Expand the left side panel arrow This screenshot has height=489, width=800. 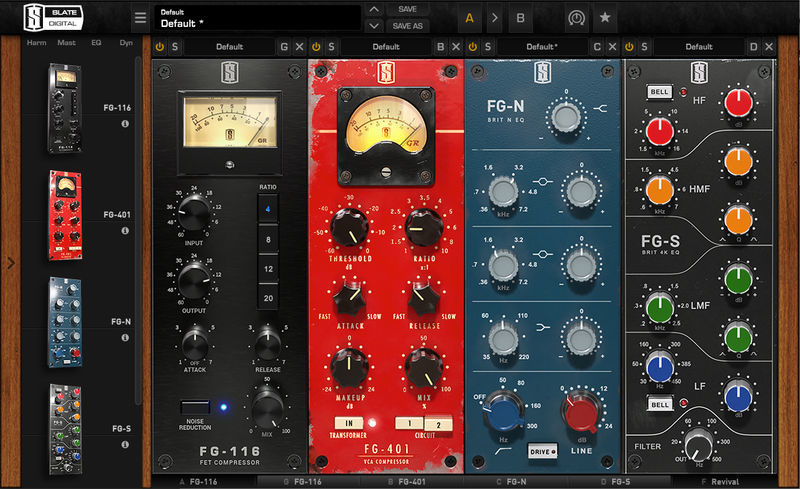(x=9, y=263)
